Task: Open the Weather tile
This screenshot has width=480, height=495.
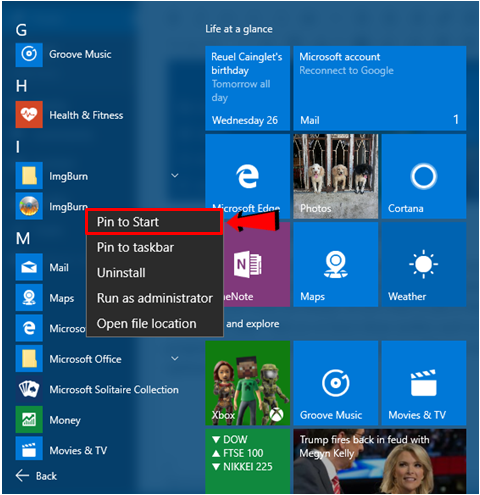Action: (424, 265)
